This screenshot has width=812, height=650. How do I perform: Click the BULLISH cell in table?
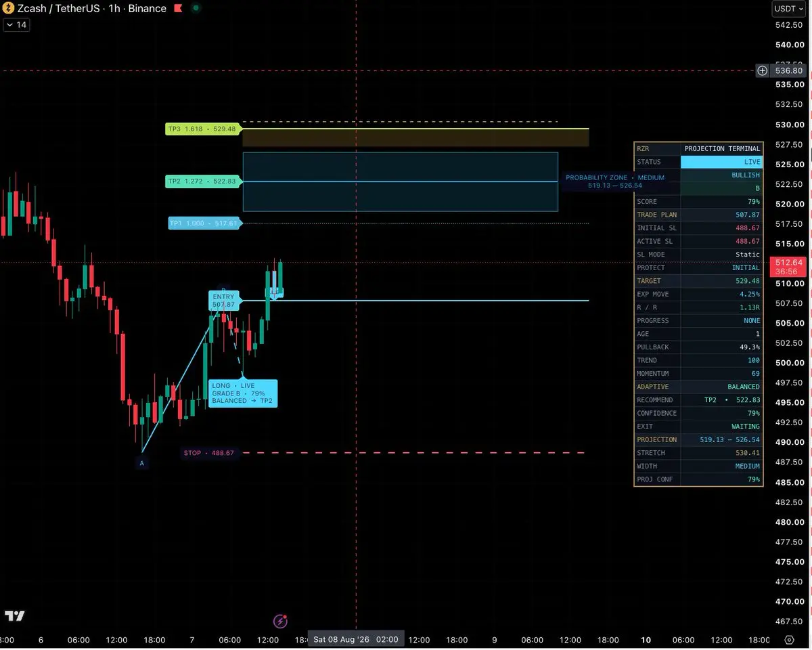coord(722,175)
